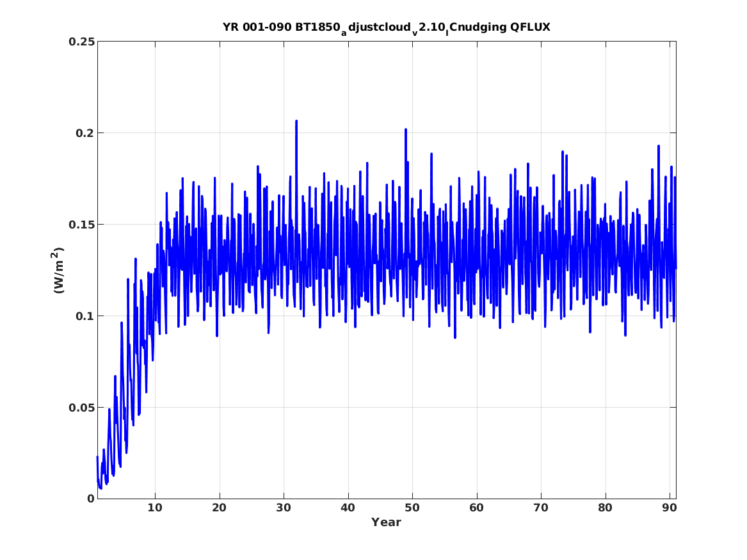Click the x-axis tick label 20
Viewport: 747px width, 560px height.
pyautogui.click(x=219, y=508)
